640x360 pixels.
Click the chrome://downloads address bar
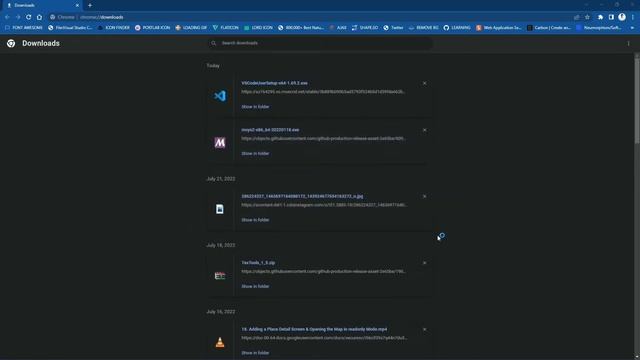click(310, 17)
